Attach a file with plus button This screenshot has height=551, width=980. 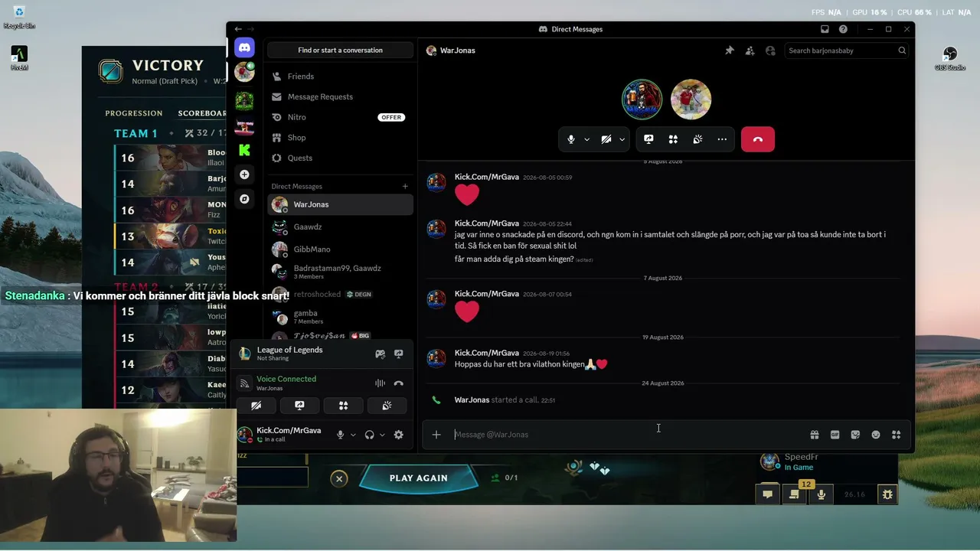(x=436, y=435)
